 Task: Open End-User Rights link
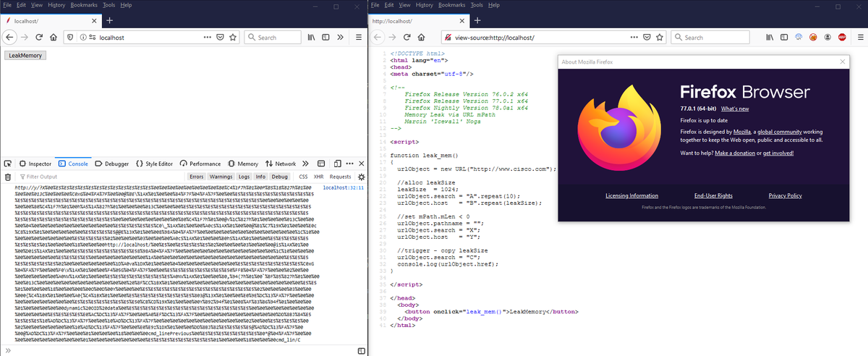pyautogui.click(x=713, y=195)
